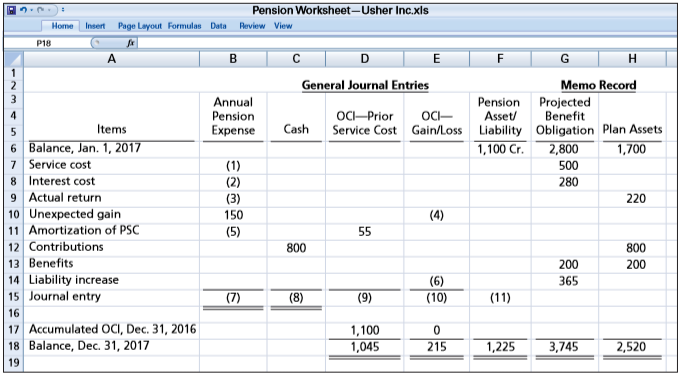Select the 2,800 cell
Screen dimensions: 680x376
[x=564, y=150]
